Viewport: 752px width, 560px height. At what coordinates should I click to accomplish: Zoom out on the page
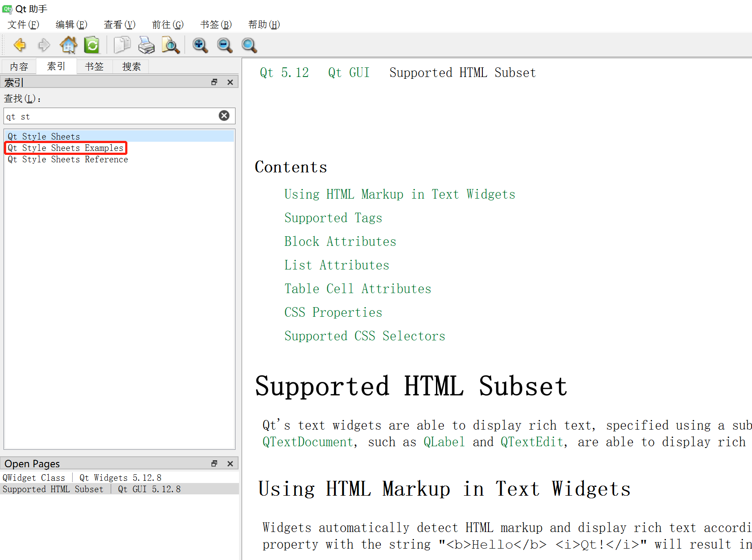point(225,45)
